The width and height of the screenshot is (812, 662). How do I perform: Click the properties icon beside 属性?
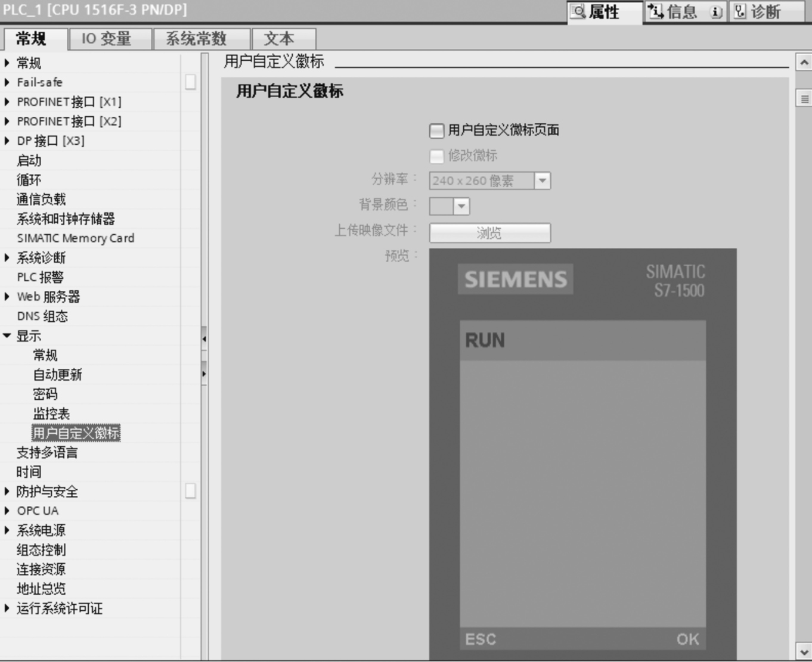pyautogui.click(x=578, y=11)
